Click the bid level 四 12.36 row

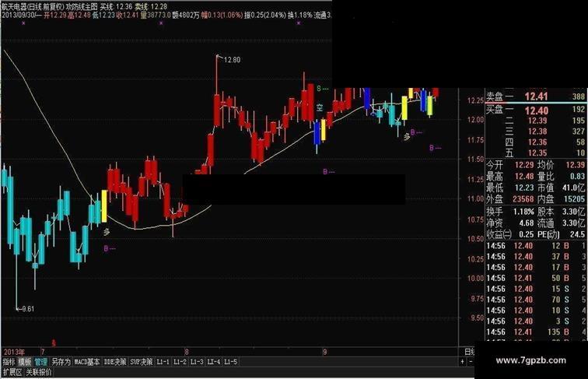click(x=535, y=142)
